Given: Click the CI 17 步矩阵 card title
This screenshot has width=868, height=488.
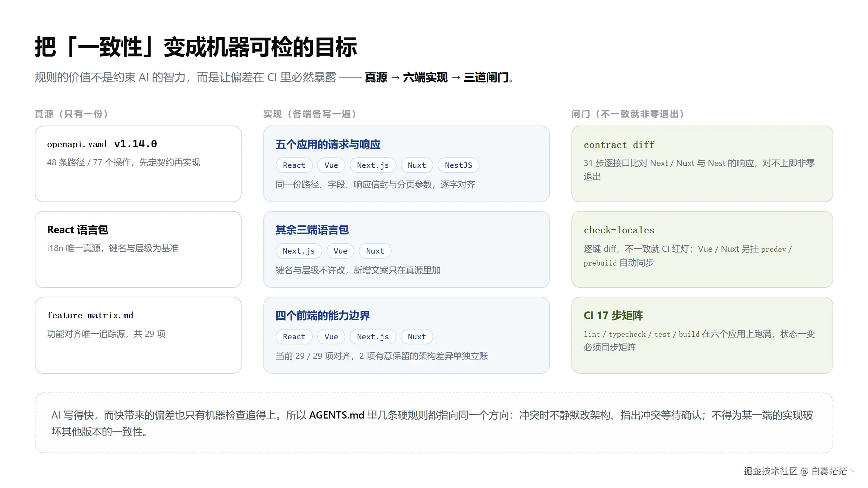Looking at the screenshot, I should click(613, 315).
